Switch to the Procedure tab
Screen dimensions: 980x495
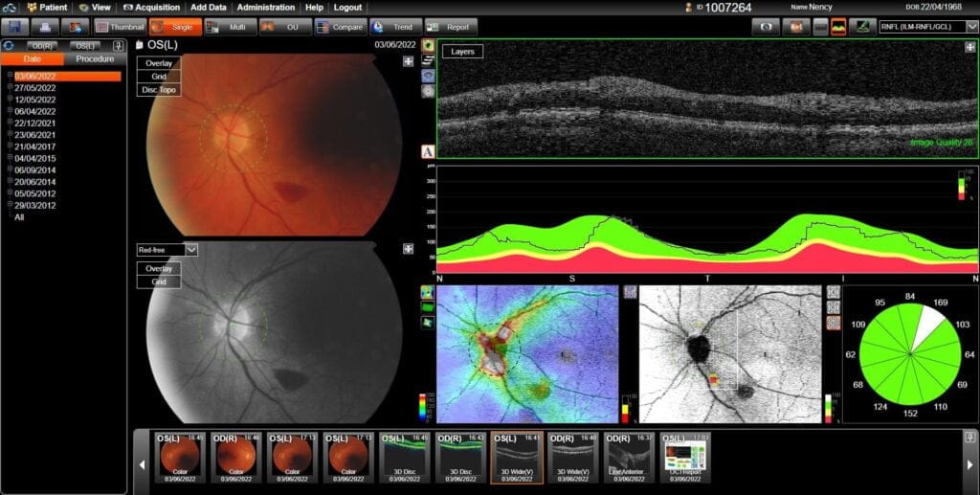pos(95,59)
